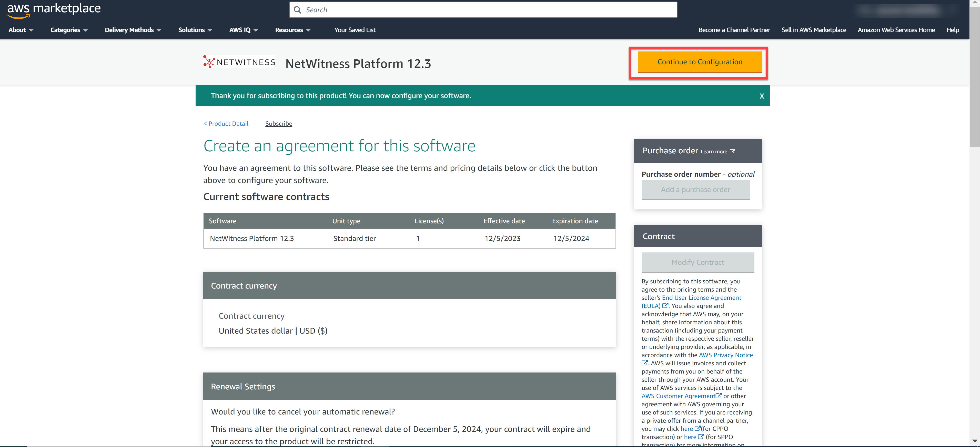
Task: Open the AWS Customer Agreement external icon
Action: [x=718, y=396]
